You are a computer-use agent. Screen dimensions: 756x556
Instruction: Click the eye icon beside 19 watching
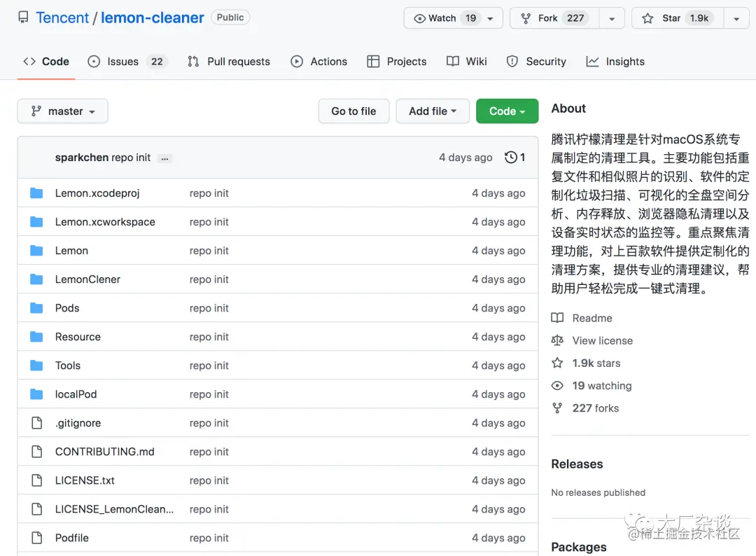pyautogui.click(x=557, y=386)
